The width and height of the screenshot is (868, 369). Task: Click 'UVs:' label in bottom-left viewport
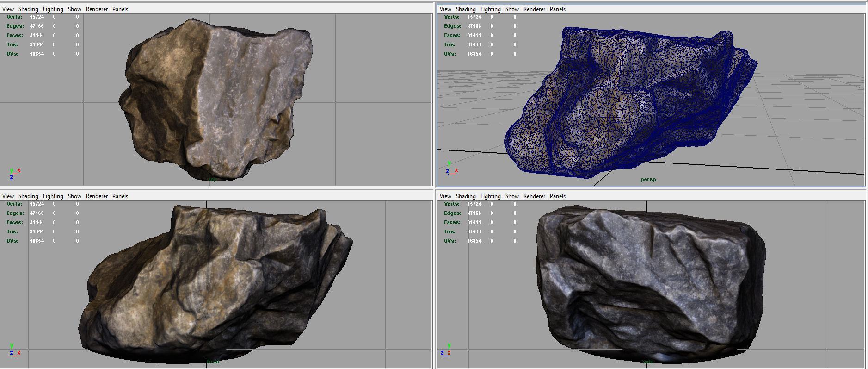click(x=12, y=241)
